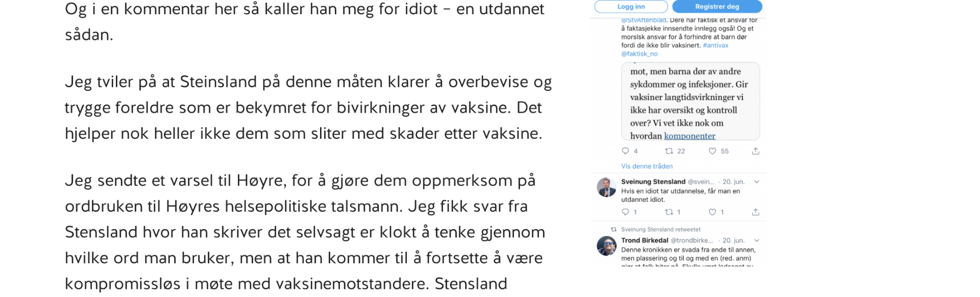Open the 'Vis denne tråden' link
Image resolution: width=980 pixels, height=297 pixels.
646,166
